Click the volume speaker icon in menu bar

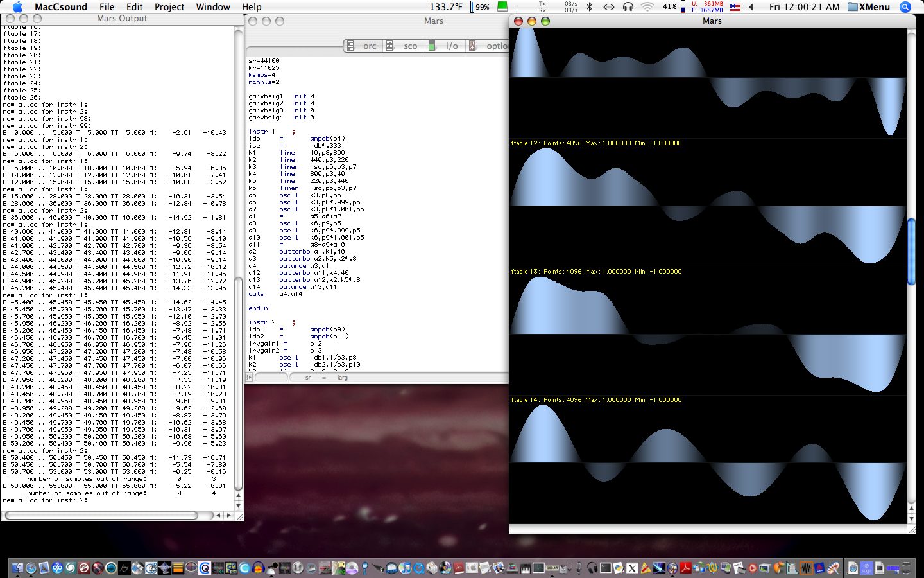point(753,6)
